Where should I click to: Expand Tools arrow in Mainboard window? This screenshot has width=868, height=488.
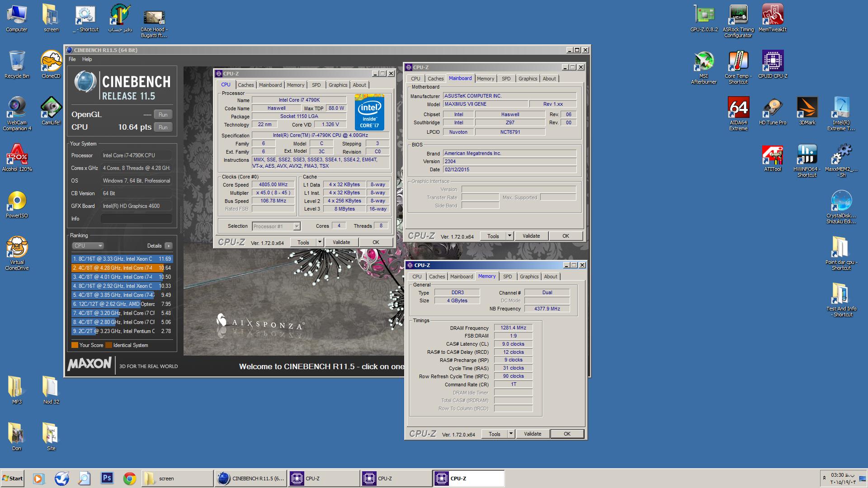(x=509, y=236)
